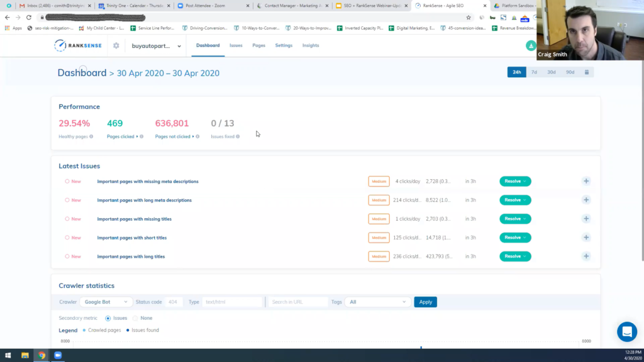The image size is (644, 362).
Task: Expand long meta descriptions row plus
Action: (586, 200)
